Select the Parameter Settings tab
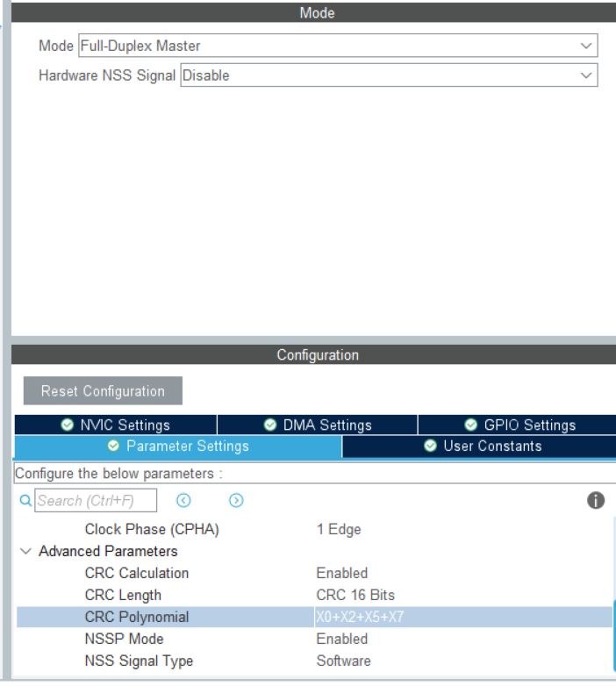The width and height of the screenshot is (616, 686). [178, 447]
